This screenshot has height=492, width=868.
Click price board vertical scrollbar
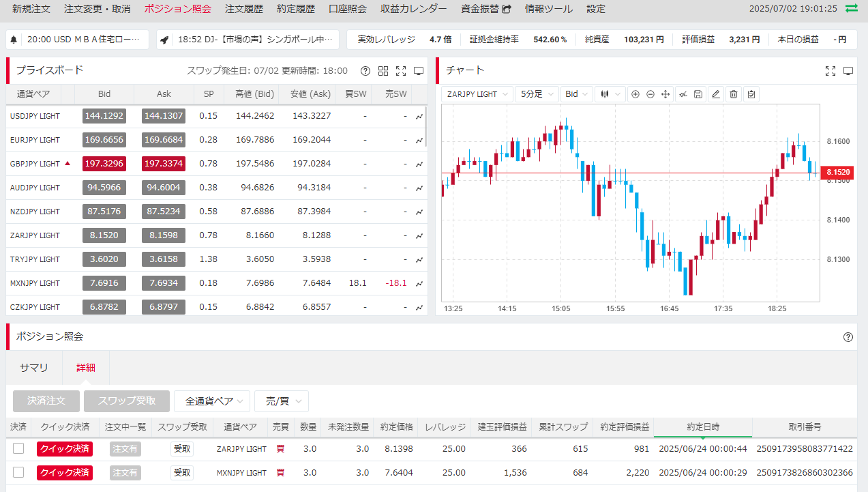(426, 126)
